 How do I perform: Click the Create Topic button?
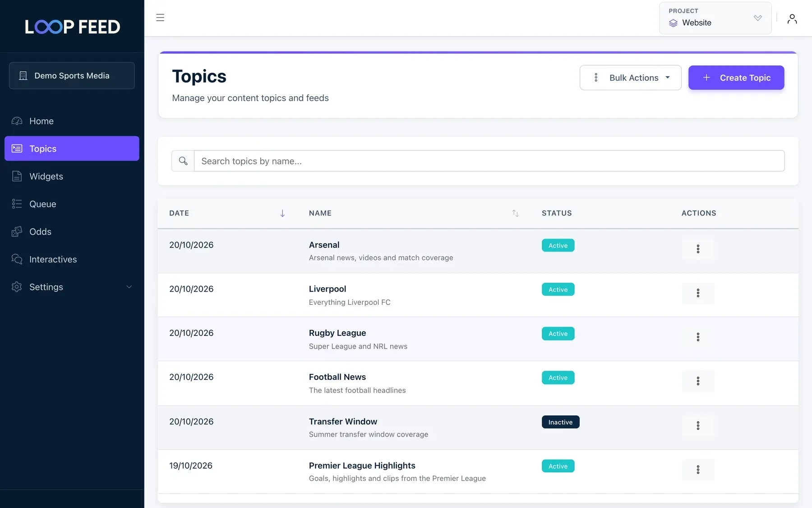point(736,78)
